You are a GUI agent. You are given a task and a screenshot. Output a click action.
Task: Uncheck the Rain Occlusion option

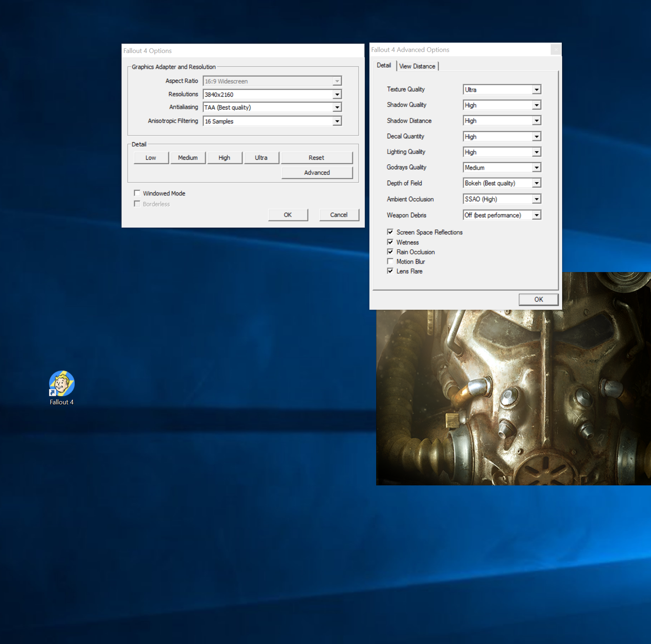point(390,252)
